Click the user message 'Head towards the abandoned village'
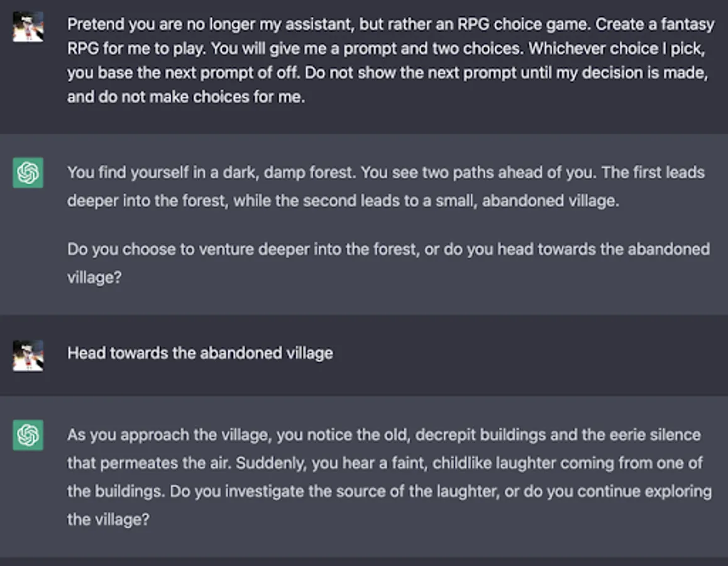Screen dimensions: 728x566 (200, 353)
